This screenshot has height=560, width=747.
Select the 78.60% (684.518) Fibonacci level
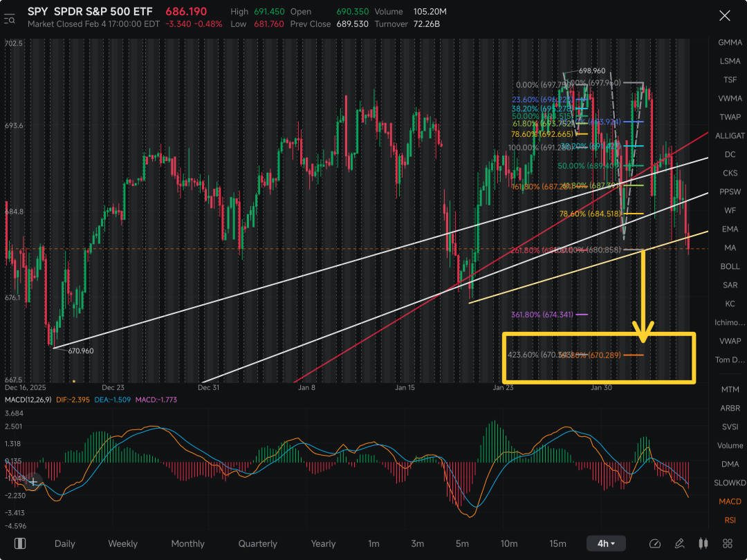[x=590, y=214]
